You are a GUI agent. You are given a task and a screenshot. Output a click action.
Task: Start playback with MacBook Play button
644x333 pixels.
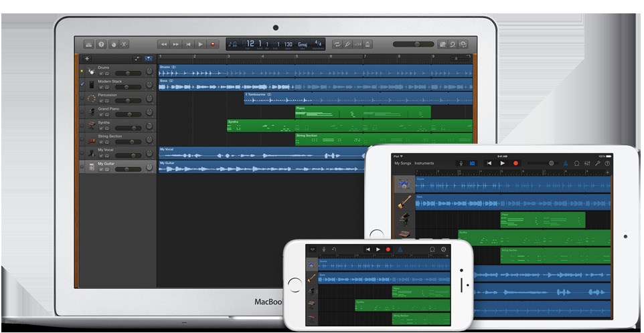[200, 44]
